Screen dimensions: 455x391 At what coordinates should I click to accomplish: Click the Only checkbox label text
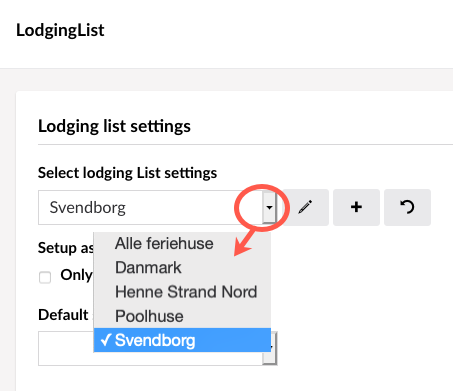77,275
